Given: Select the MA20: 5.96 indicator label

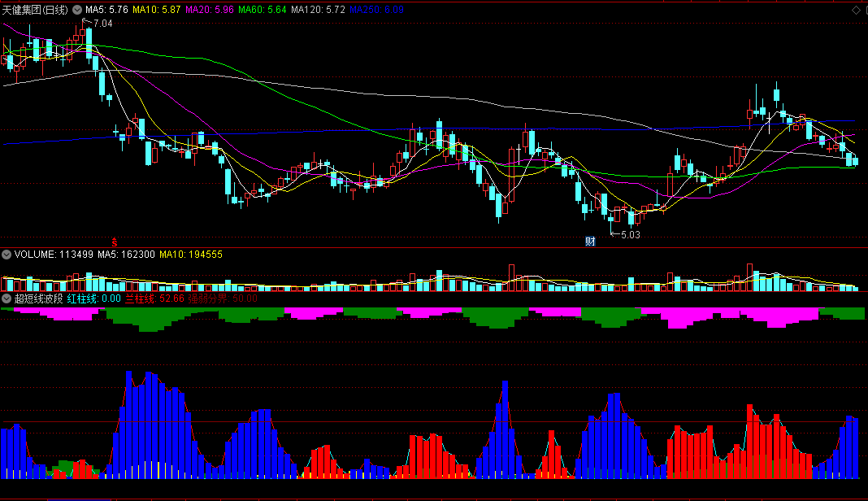Looking at the screenshot, I should pyautogui.click(x=209, y=10).
